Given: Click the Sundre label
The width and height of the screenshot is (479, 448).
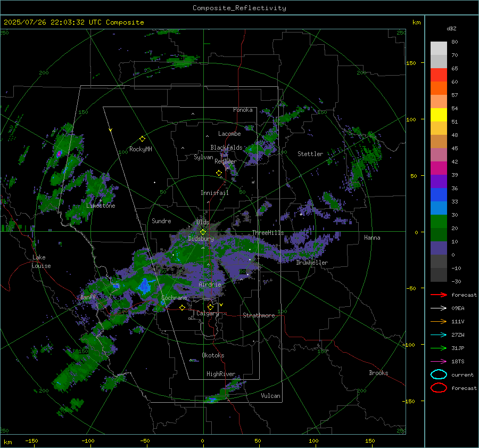Looking at the screenshot, I should [x=161, y=221].
